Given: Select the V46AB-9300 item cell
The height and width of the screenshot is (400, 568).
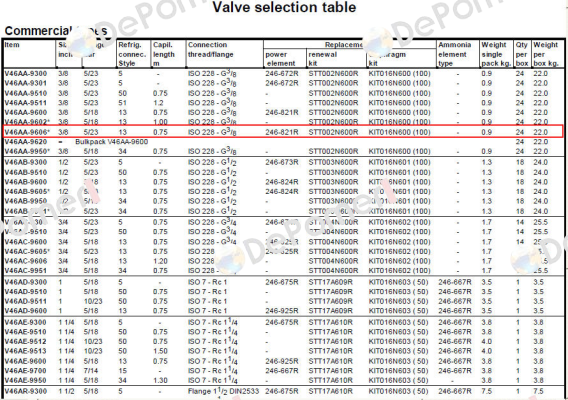Looking at the screenshot, I should (x=26, y=162).
